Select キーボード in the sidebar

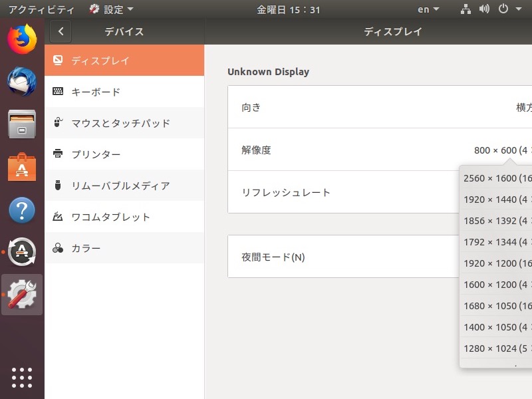click(124, 92)
